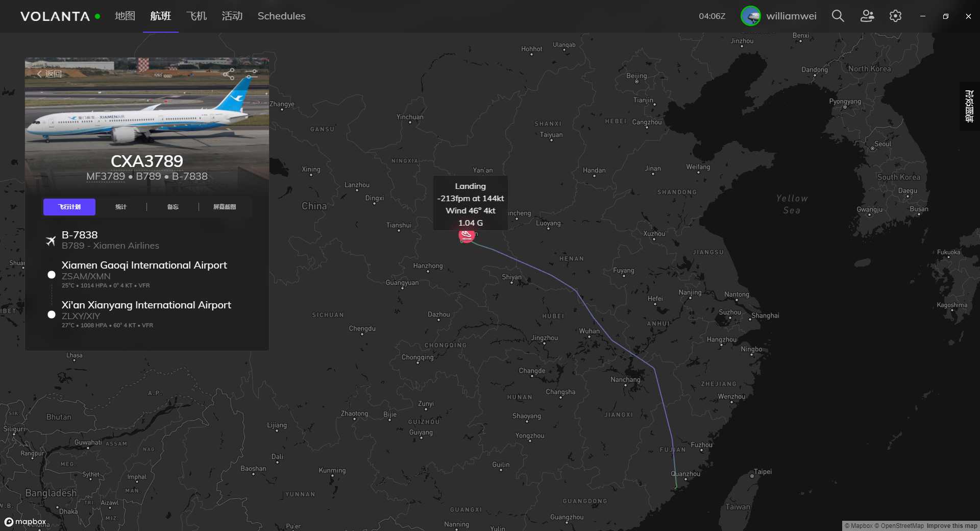Click the Wuhan city label on map
This screenshot has height=531, width=980.
589,331
